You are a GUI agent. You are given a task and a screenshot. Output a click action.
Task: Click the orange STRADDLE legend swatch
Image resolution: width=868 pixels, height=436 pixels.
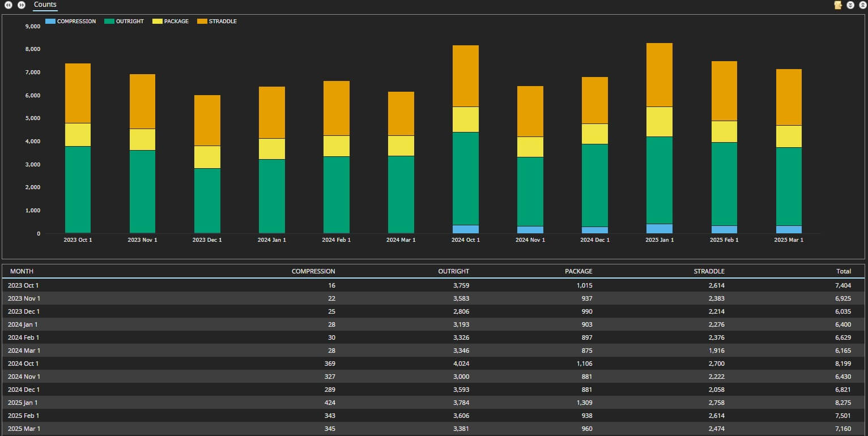point(202,22)
